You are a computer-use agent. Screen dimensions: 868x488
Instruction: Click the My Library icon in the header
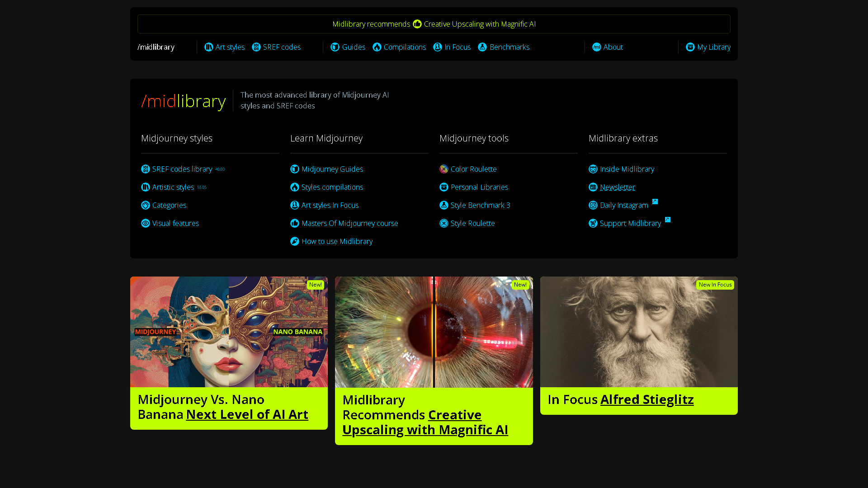[x=690, y=47]
